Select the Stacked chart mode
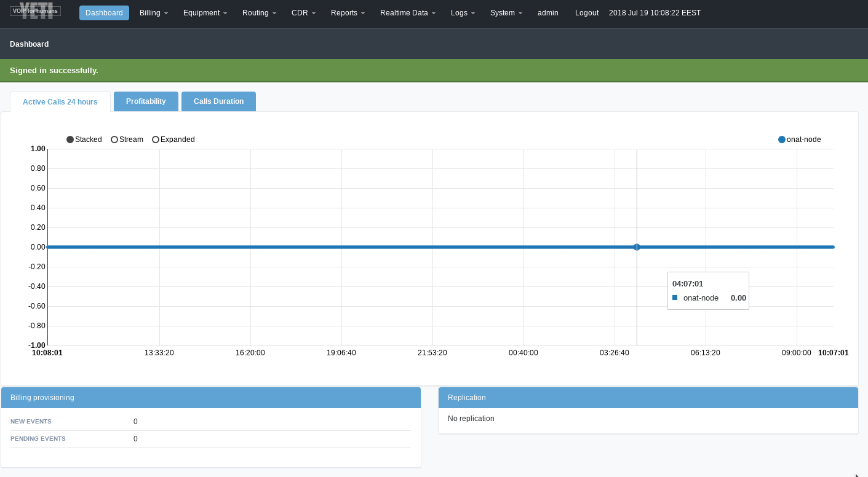This screenshot has height=477, width=868. click(x=84, y=140)
